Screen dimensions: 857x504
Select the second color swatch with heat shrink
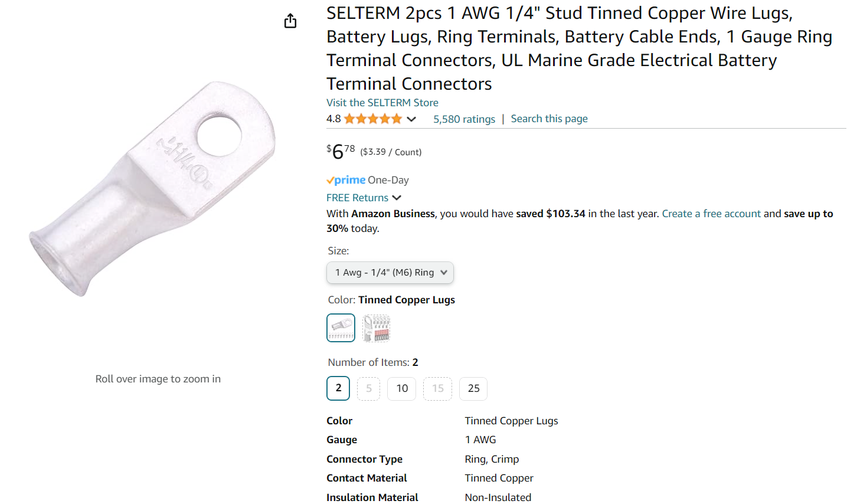(377, 328)
